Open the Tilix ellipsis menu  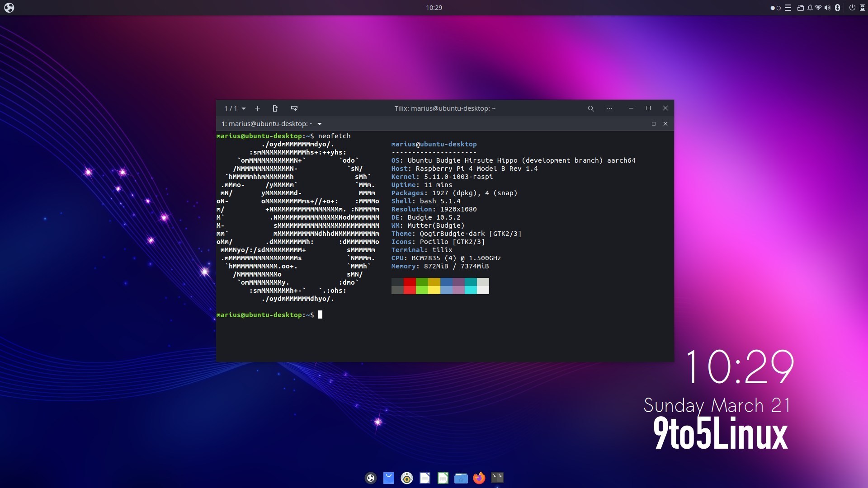(x=609, y=108)
